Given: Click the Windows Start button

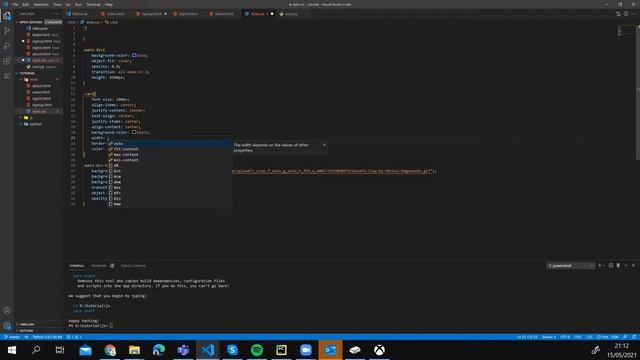Looking at the screenshot, I should pyautogui.click(x=12, y=350).
